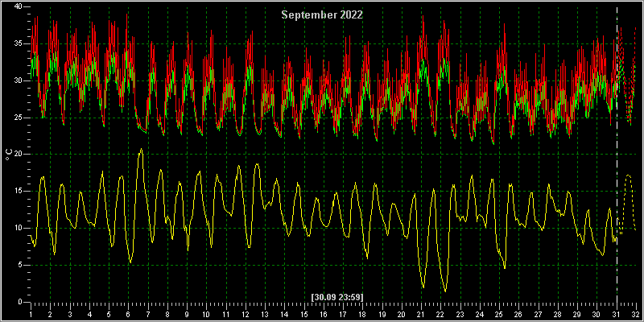Select day 6 tick label on x-axis

point(128,313)
